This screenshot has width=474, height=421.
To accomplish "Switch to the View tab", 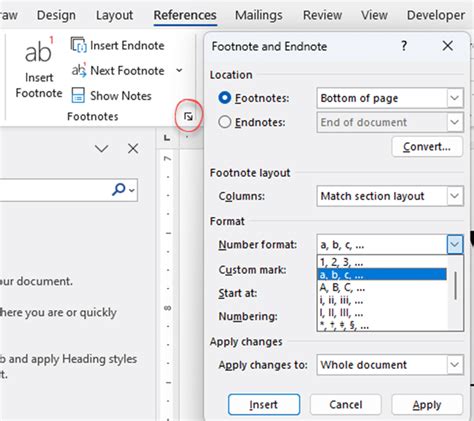I will tap(374, 15).
